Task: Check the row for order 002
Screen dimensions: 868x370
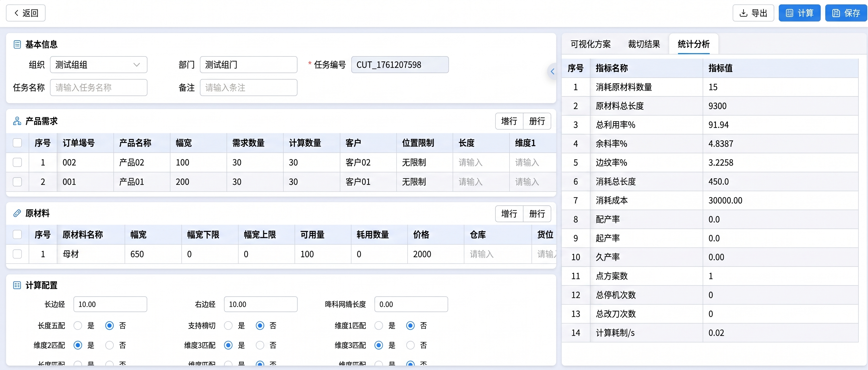Action: point(17,162)
